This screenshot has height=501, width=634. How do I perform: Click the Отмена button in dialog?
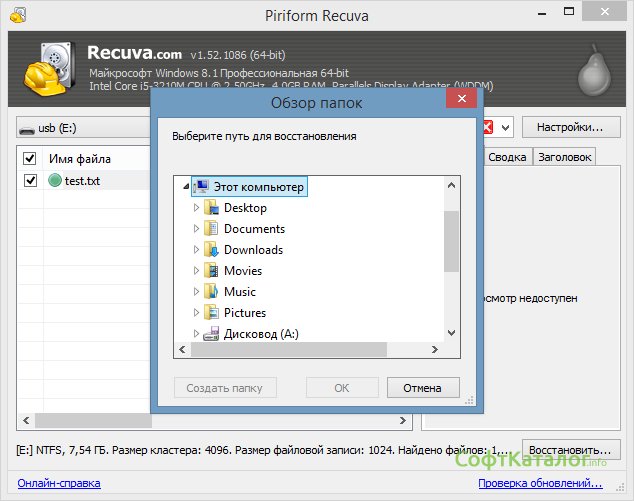click(x=422, y=388)
